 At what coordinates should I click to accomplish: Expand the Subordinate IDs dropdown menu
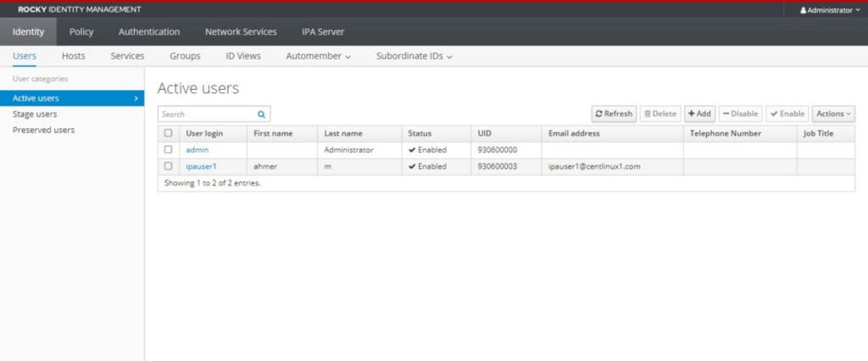(x=414, y=56)
